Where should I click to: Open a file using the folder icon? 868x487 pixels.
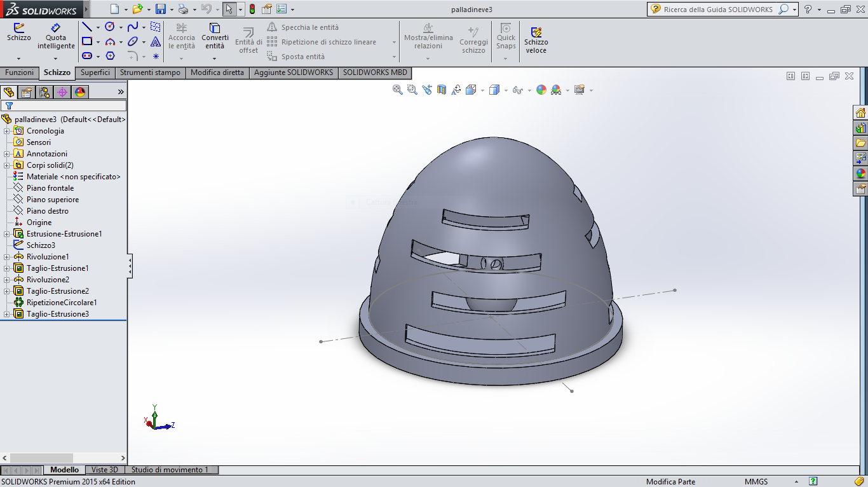(x=137, y=10)
